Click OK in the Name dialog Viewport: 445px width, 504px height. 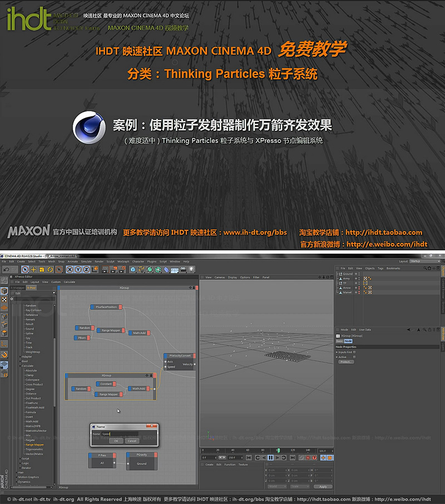[116, 440]
